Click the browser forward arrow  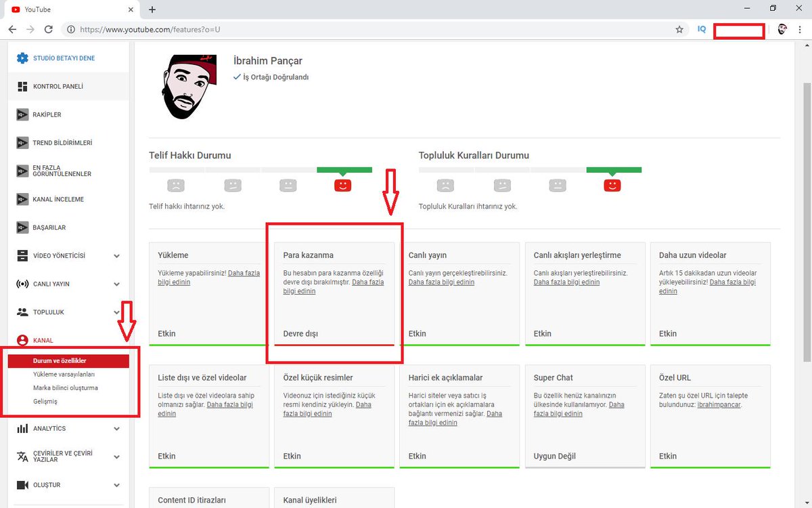pos(30,30)
